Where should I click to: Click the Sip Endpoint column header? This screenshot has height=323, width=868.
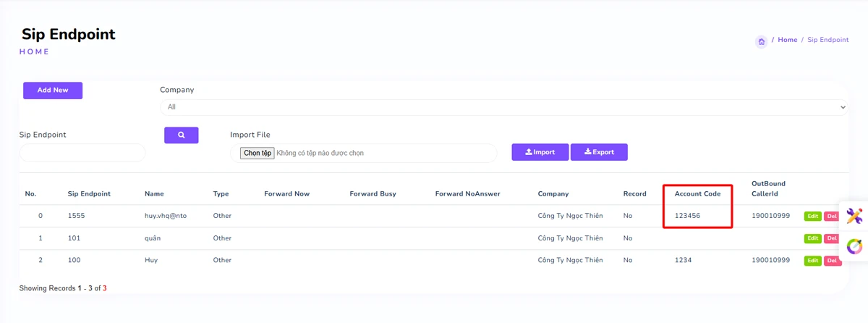89,194
